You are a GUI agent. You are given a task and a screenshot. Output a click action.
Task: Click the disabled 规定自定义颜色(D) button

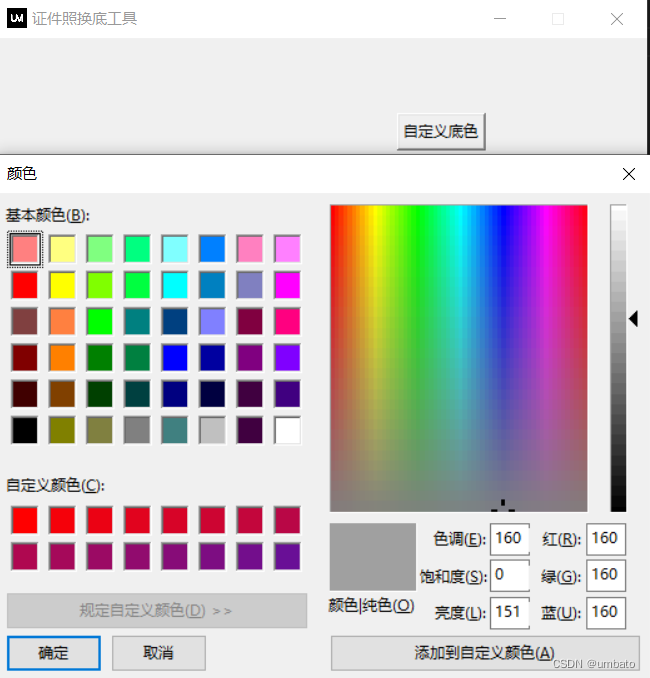157,611
